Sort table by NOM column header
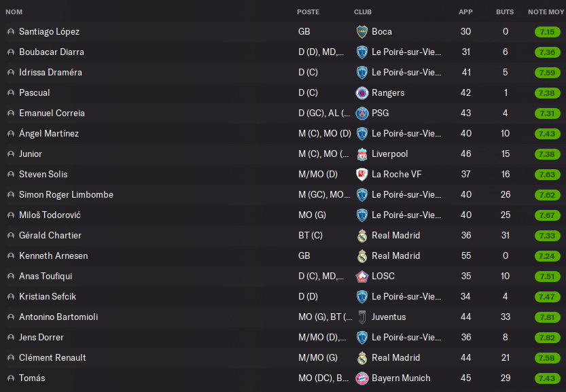The image size is (566, 392). tap(14, 12)
